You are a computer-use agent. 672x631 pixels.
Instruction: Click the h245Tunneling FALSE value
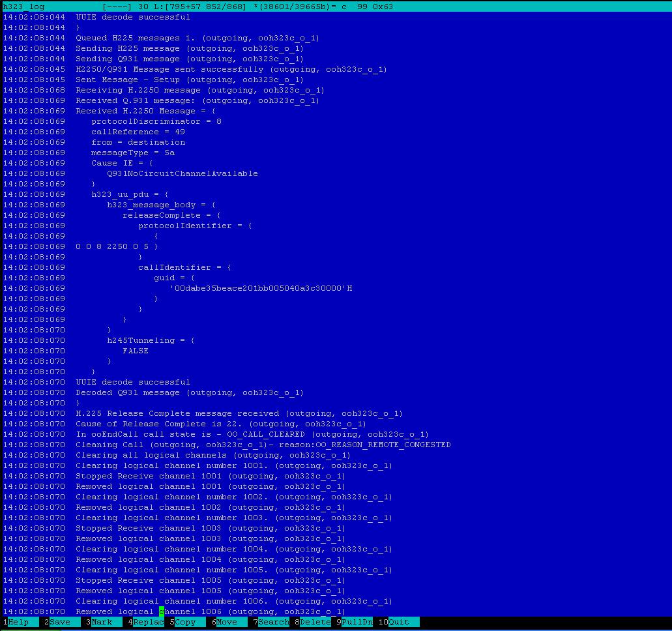point(136,351)
